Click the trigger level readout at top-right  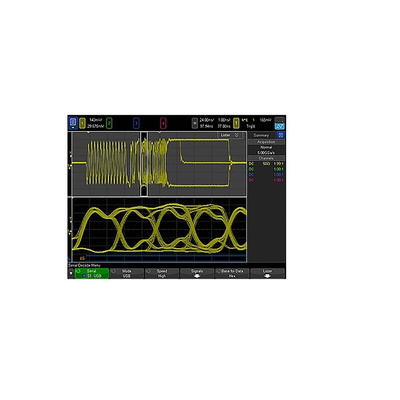(265, 120)
